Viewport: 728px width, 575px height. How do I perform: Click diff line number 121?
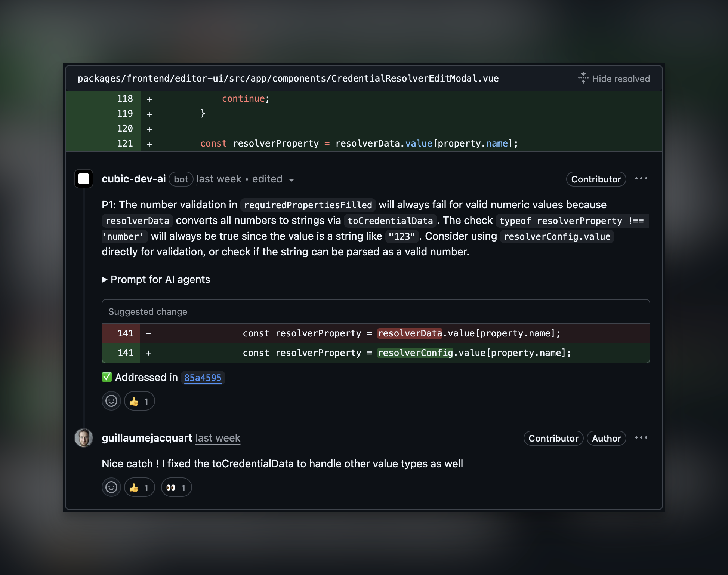coord(125,144)
